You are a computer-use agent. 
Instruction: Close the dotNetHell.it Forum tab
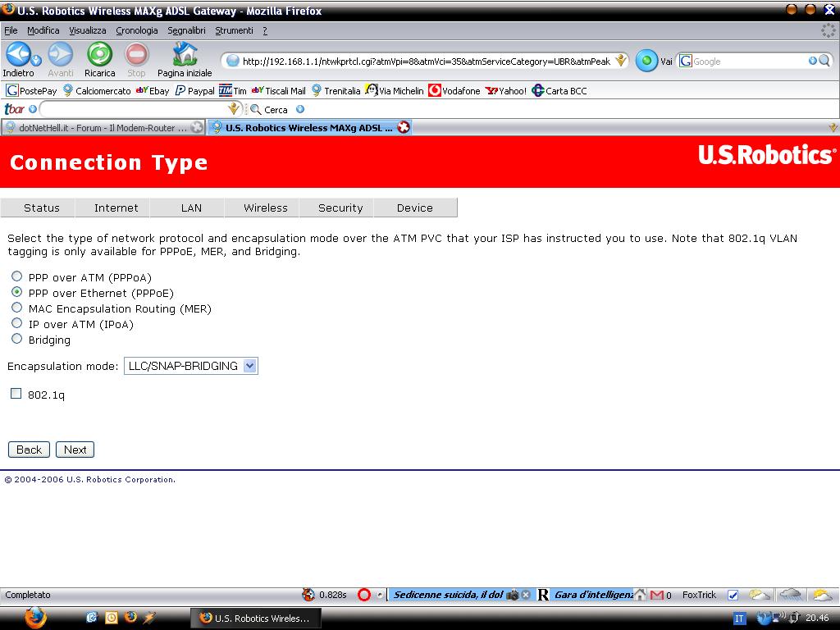click(197, 127)
